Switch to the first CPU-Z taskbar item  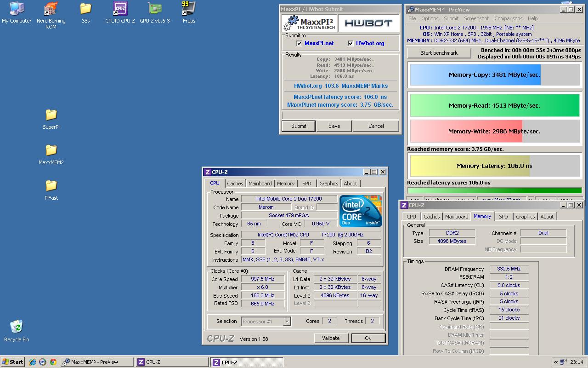[x=172, y=362]
